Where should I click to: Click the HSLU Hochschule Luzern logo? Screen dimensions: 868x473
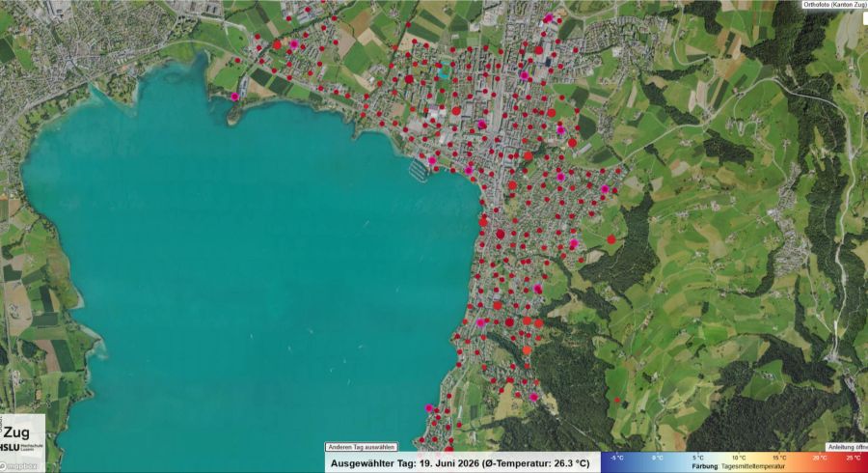click(21, 447)
